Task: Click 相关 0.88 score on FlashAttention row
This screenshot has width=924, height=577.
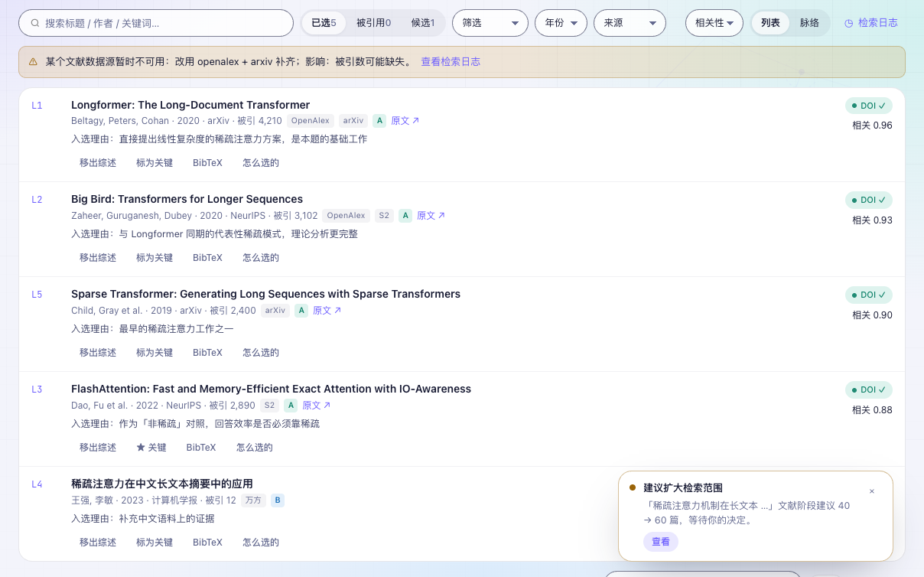Action: pyautogui.click(x=872, y=410)
